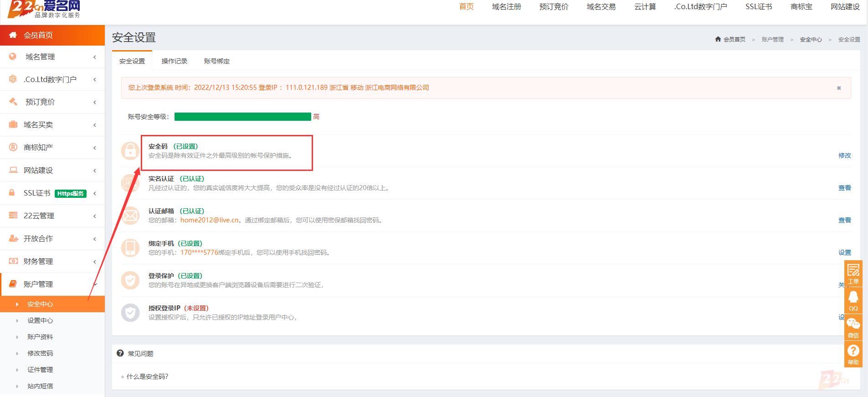Click 修改 link for 安全码
This screenshot has height=397, width=868.
(845, 155)
